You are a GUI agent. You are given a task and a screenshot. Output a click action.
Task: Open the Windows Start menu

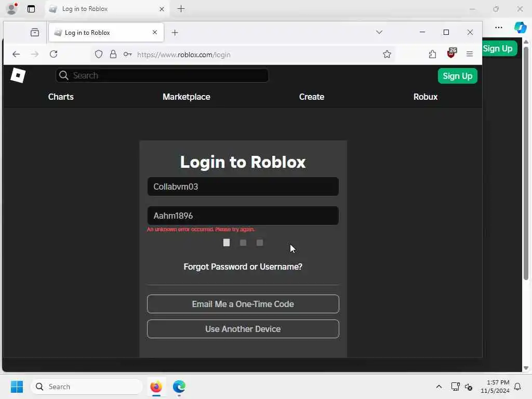(x=17, y=387)
